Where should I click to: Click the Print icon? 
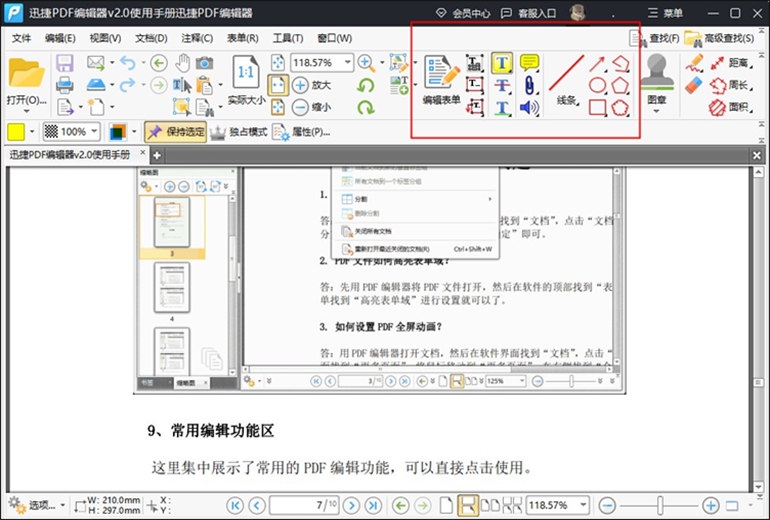65,85
